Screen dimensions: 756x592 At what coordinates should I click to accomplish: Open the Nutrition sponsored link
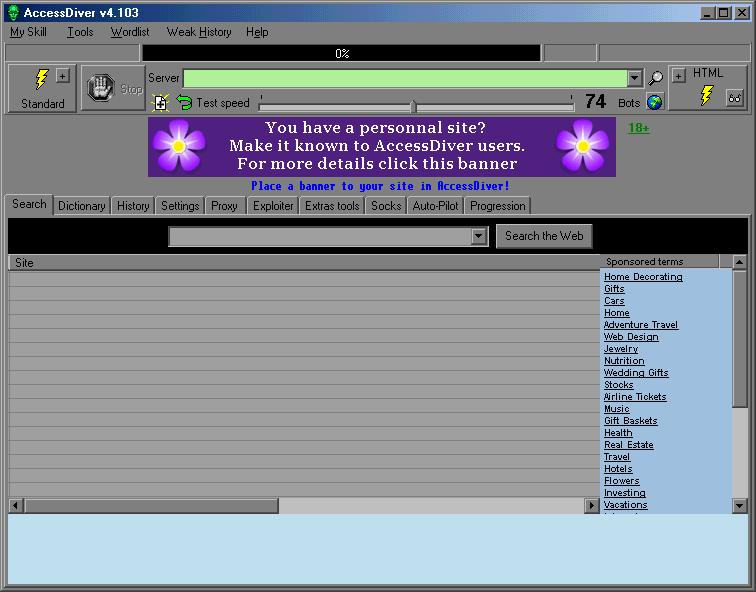coord(624,361)
